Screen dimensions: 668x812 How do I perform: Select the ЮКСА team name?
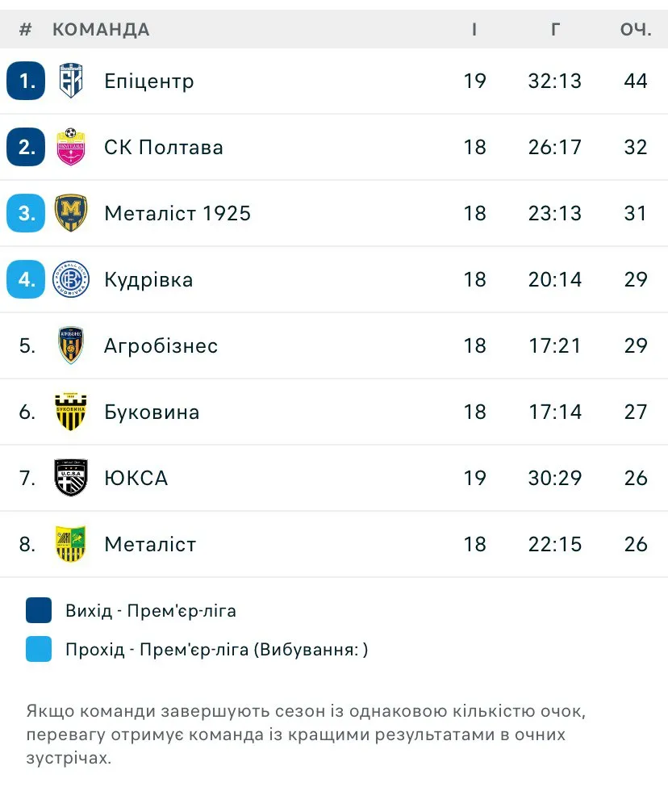[x=136, y=478]
